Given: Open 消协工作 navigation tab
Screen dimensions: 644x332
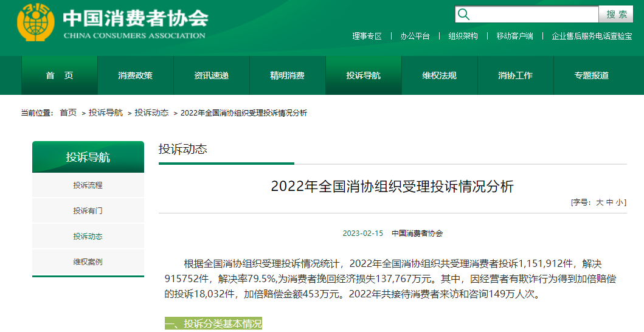Looking at the screenshot, I should click(x=516, y=75).
